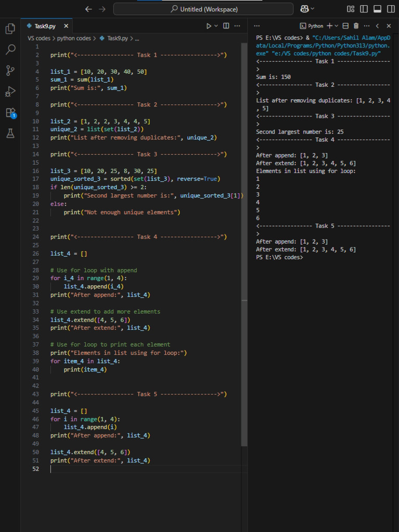Kill the terminal with trash icon
This screenshot has height=532, width=399.
[356, 26]
